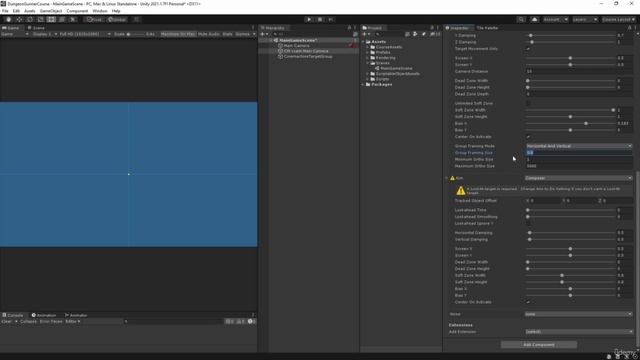Viewport: 640px width, 360px height.
Task: Select the Rect tool in toolbar
Action: click(x=51, y=19)
